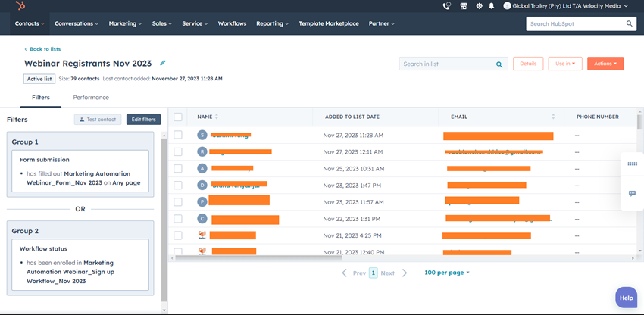Viewport: 644px width, 315px height.
Task: Sort by Email column arrows
Action: coord(553,117)
